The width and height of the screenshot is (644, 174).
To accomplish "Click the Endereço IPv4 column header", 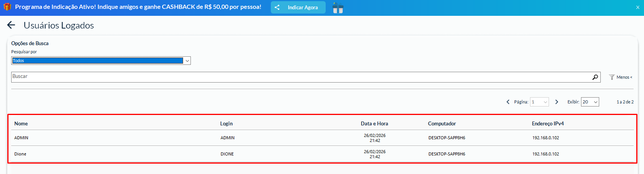I will [x=548, y=123].
